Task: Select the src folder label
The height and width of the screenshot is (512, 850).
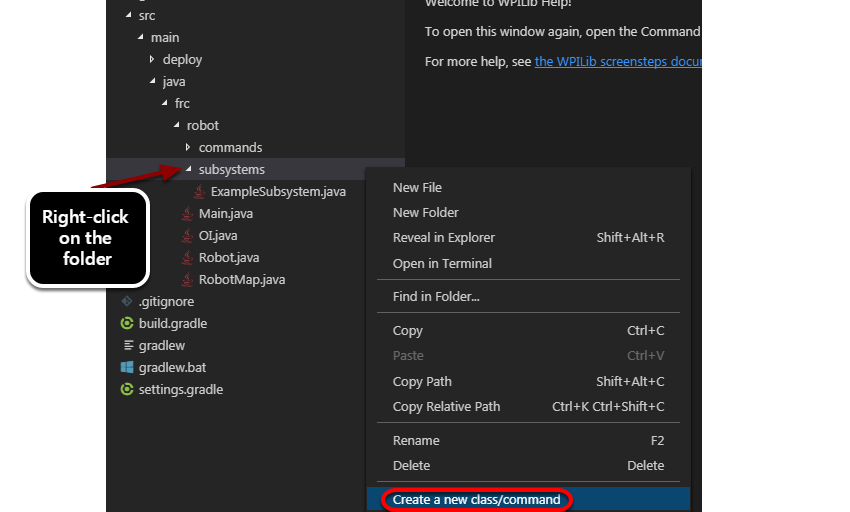Action: point(147,16)
